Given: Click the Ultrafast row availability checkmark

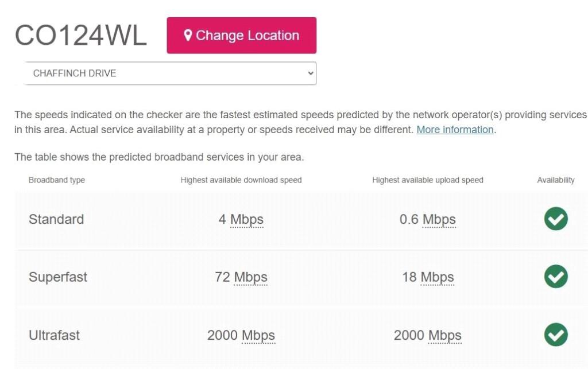Looking at the screenshot, I should 555,335.
